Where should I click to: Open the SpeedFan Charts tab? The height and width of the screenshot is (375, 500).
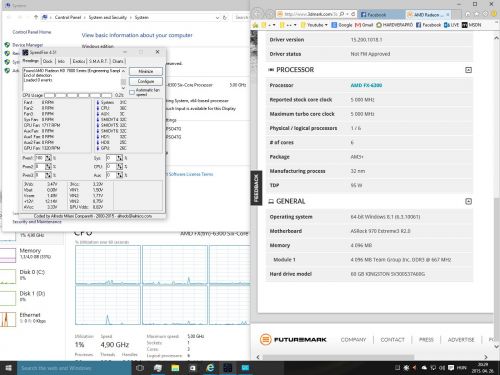(x=118, y=61)
